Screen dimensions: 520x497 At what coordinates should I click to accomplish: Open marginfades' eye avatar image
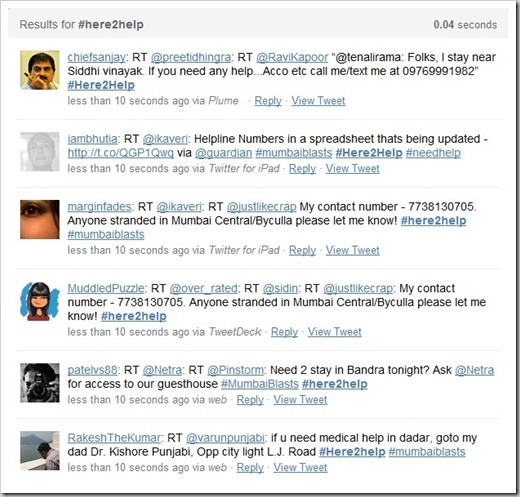[40, 219]
